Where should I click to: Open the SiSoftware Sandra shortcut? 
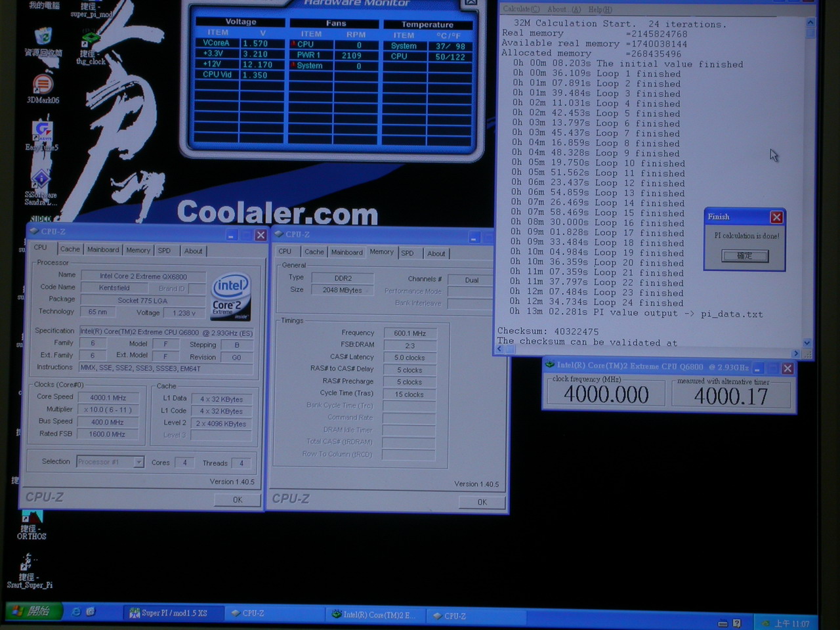(41, 178)
